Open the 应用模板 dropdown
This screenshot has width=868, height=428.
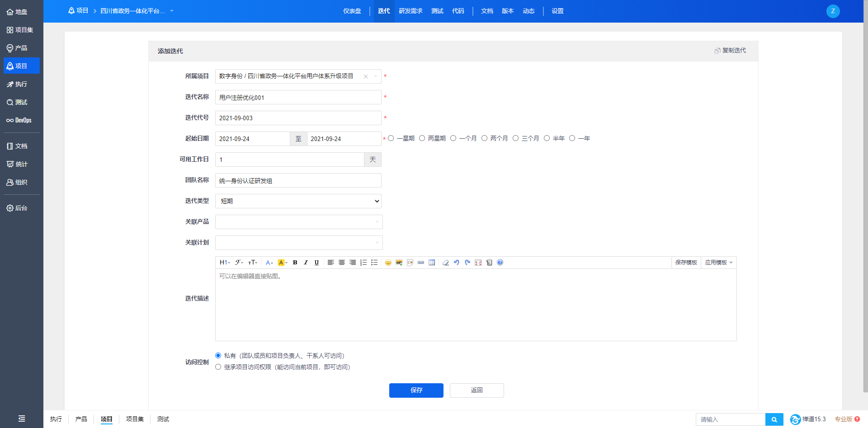coord(718,263)
